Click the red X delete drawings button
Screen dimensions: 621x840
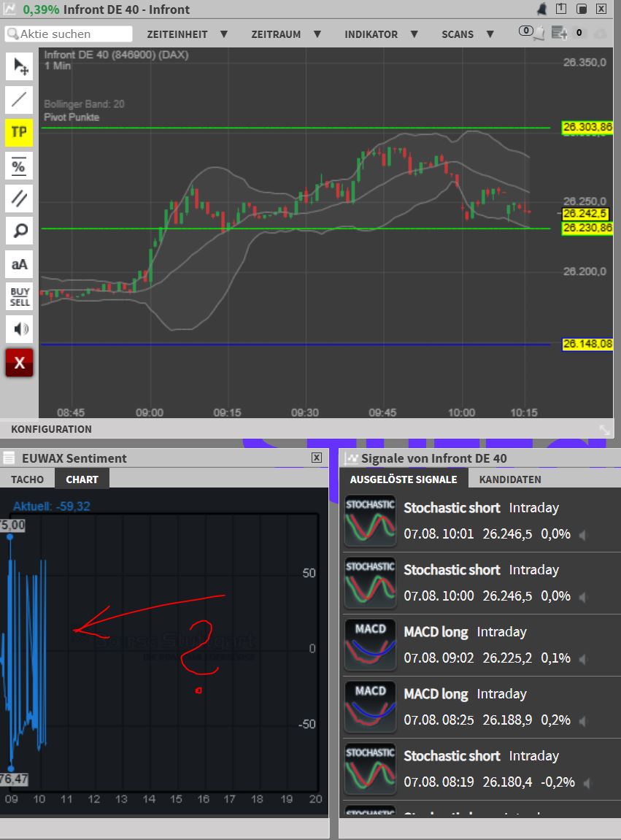pos(19,363)
